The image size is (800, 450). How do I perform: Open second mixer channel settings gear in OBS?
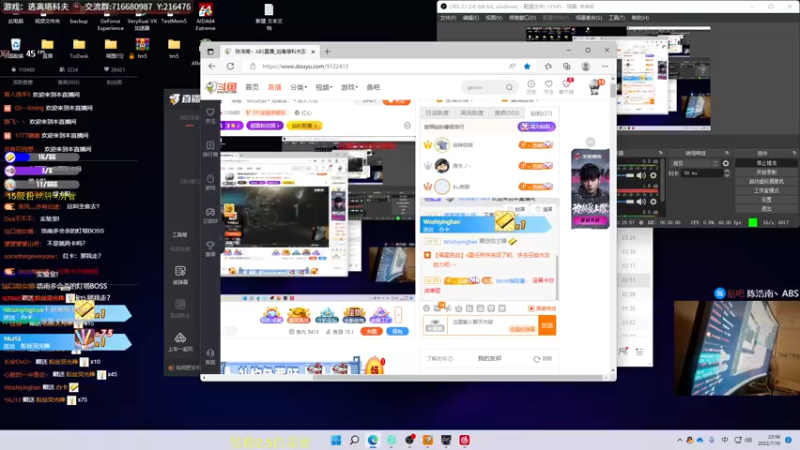653,202
